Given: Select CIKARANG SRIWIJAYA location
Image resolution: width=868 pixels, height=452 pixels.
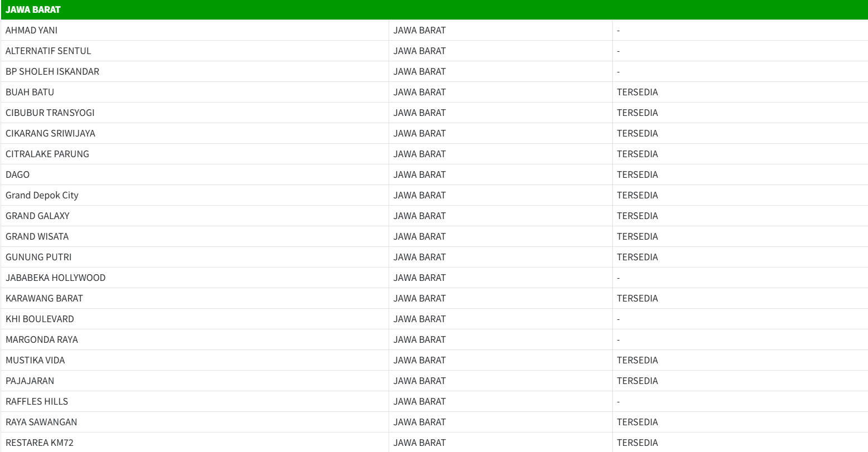Looking at the screenshot, I should pyautogui.click(x=50, y=133).
